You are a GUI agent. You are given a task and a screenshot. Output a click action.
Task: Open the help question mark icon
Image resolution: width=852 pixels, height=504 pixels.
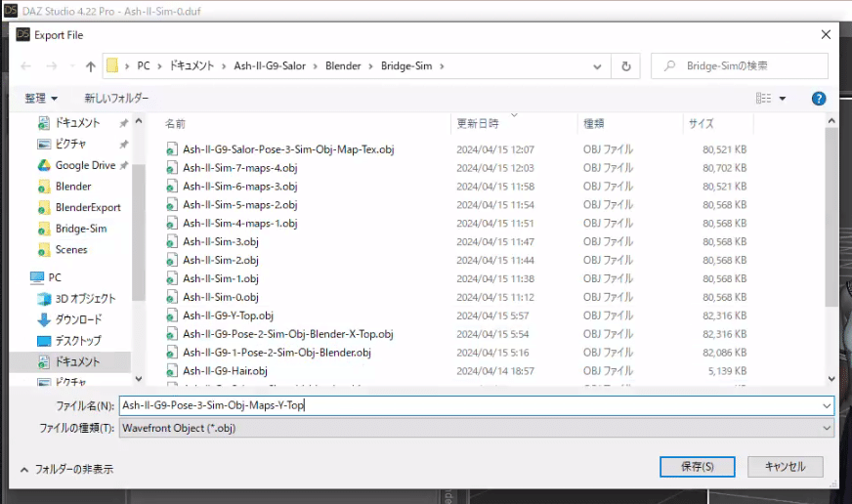coord(819,99)
